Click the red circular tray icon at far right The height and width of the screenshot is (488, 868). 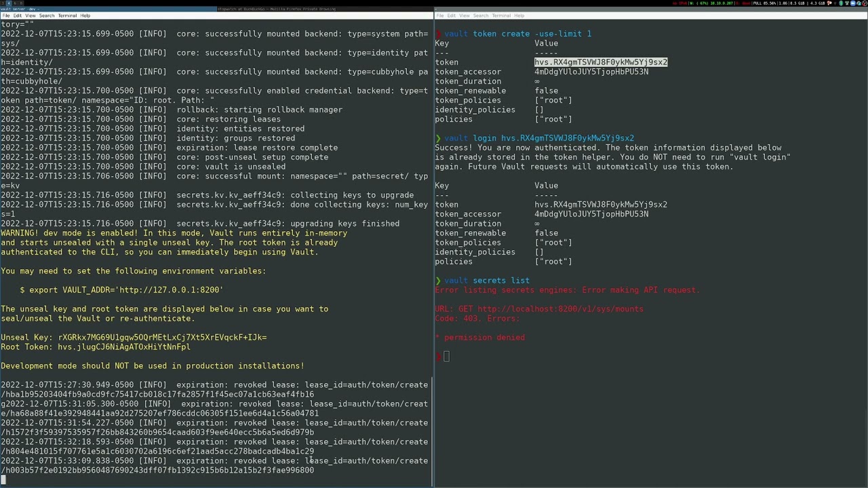coord(864,3)
